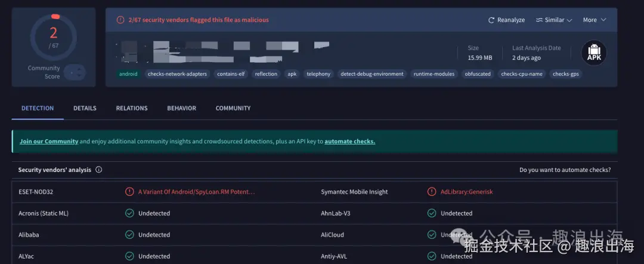Click AhnLab-V3 undetected green check icon
Viewport: 644px width, 264px height.
[x=432, y=213]
